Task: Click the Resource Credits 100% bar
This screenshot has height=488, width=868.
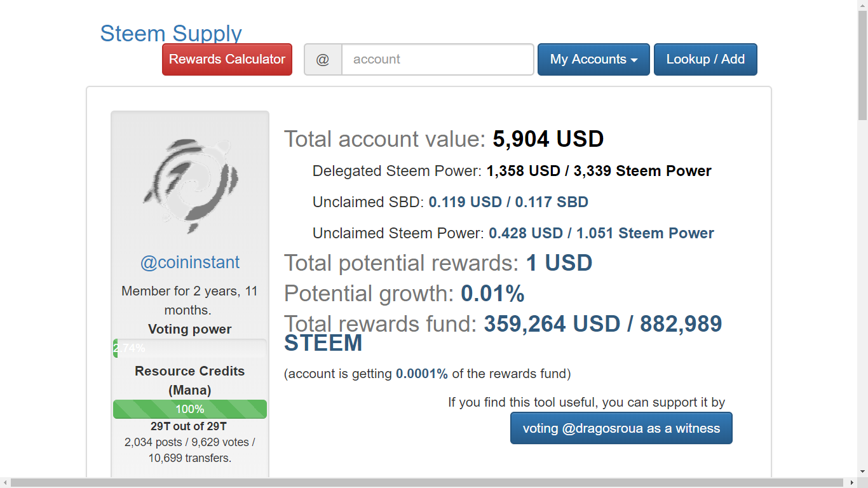Action: [190, 409]
